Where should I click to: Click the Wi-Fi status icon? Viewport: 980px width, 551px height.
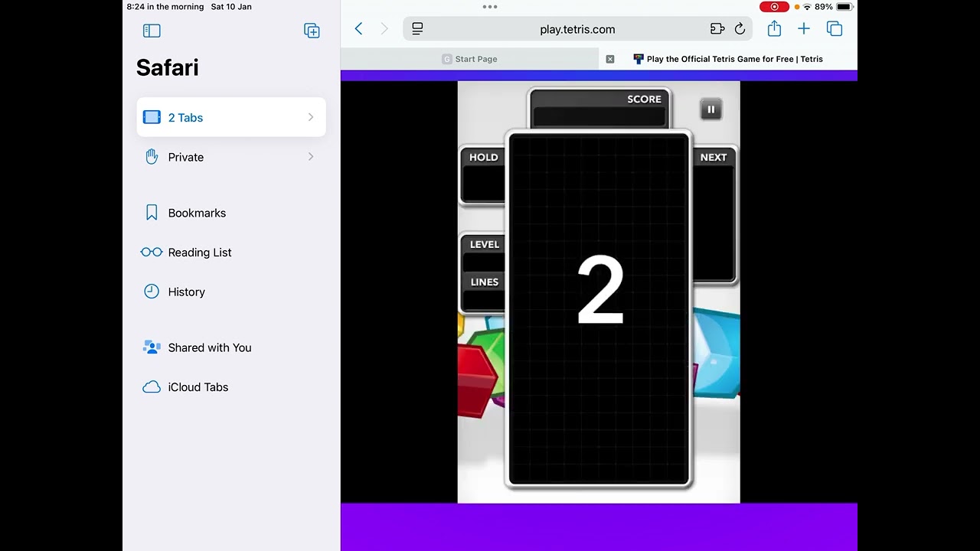click(x=807, y=7)
